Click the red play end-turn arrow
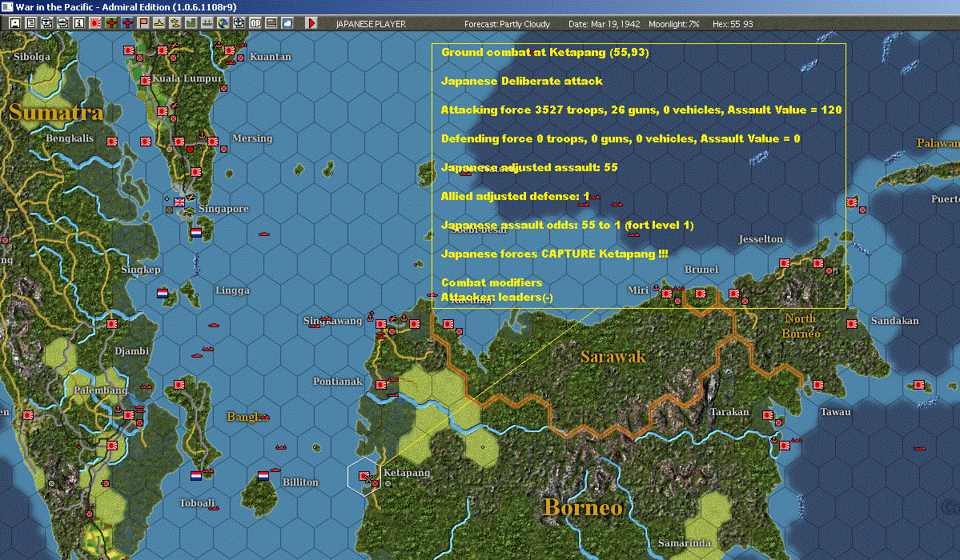Screen dimensions: 960x560 pyautogui.click(x=311, y=23)
